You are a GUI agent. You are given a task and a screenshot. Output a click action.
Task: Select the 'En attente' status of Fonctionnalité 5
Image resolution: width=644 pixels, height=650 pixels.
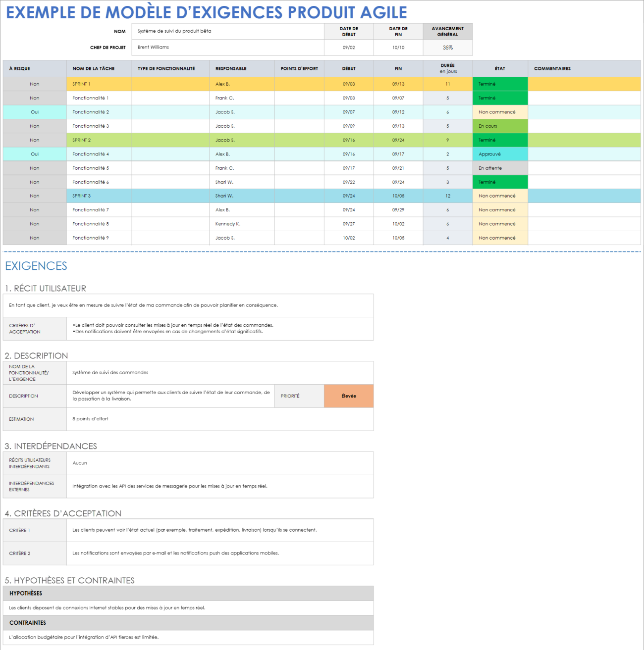click(499, 168)
